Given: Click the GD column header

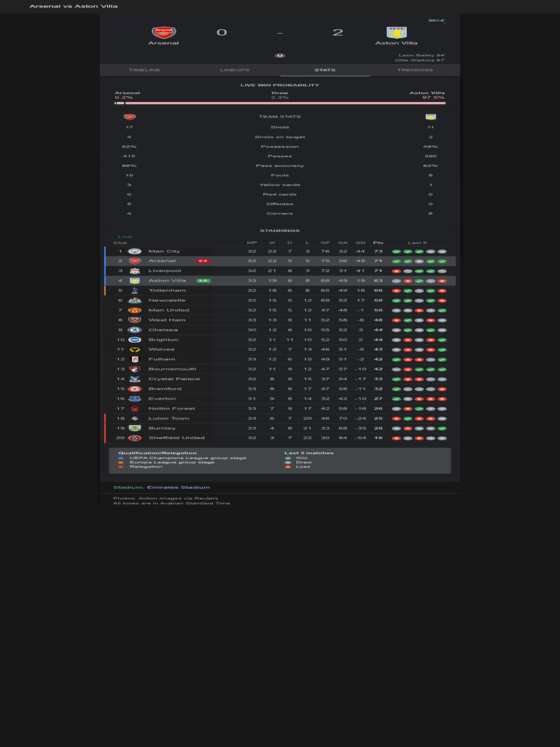Looking at the screenshot, I should click(x=360, y=243).
